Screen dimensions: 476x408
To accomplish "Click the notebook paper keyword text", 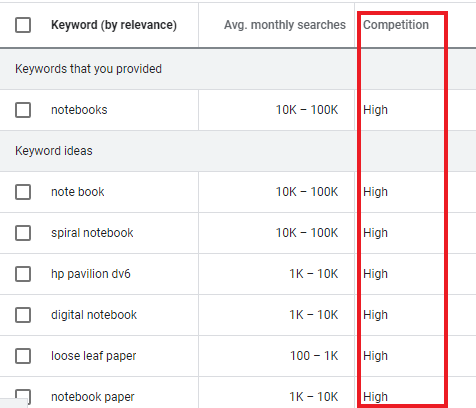I will [93, 397].
